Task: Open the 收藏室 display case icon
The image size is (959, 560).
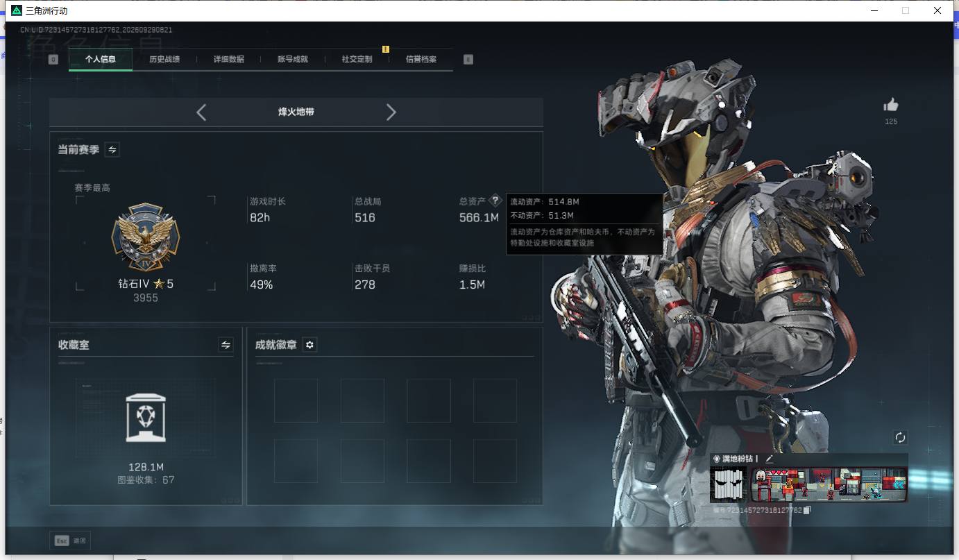Action: tap(146, 418)
